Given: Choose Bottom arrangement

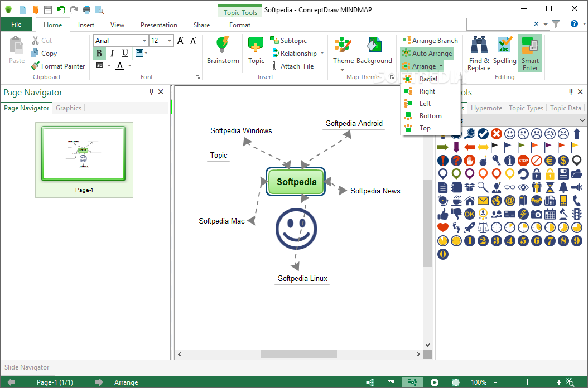Looking at the screenshot, I should click(430, 116).
